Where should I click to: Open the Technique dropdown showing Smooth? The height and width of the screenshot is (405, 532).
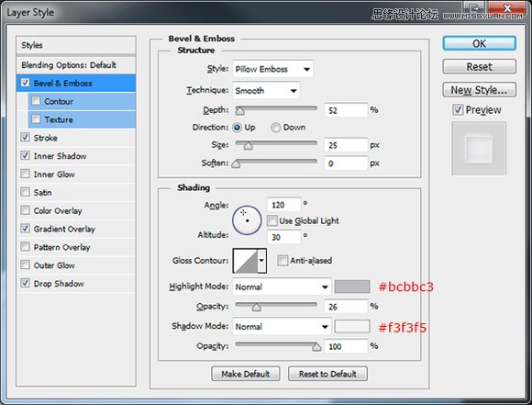(266, 90)
